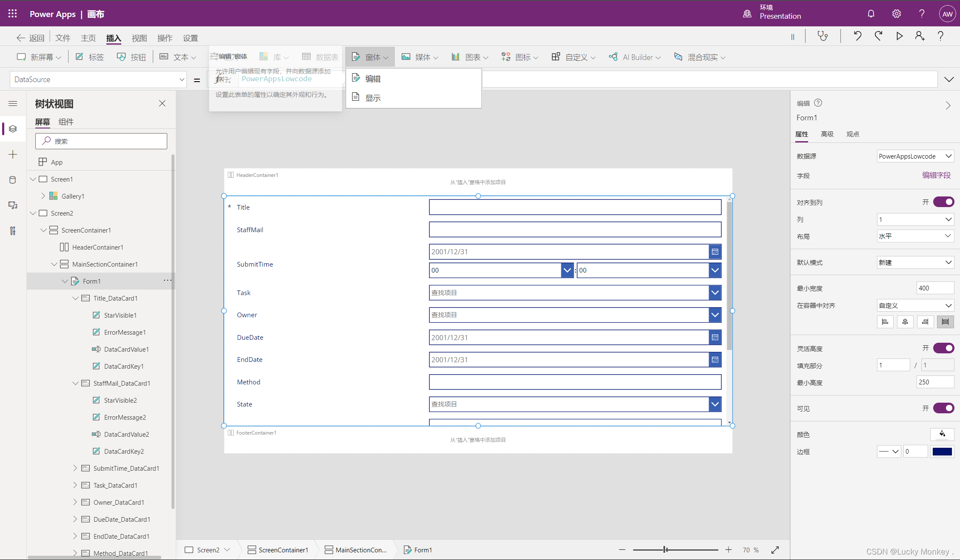Switch to the Advanced properties tab

[x=827, y=134]
